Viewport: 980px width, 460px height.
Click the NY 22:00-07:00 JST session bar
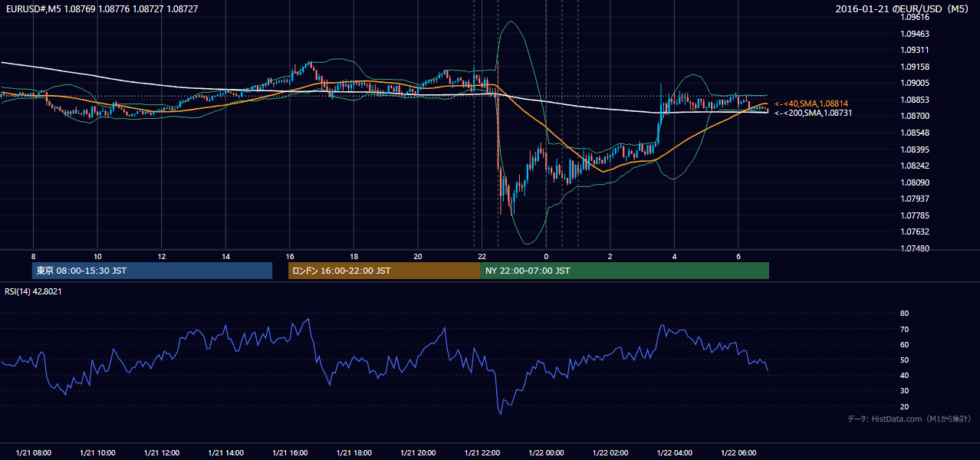pos(625,271)
